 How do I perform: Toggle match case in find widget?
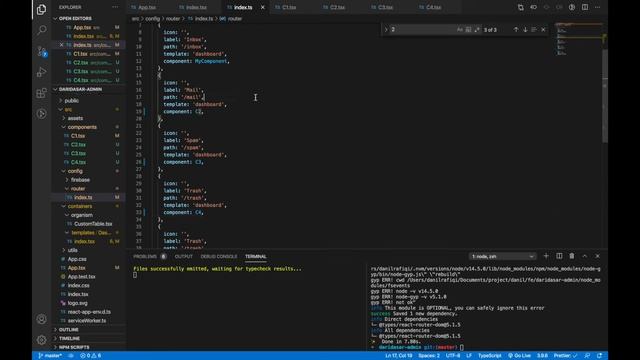(x=460, y=29)
